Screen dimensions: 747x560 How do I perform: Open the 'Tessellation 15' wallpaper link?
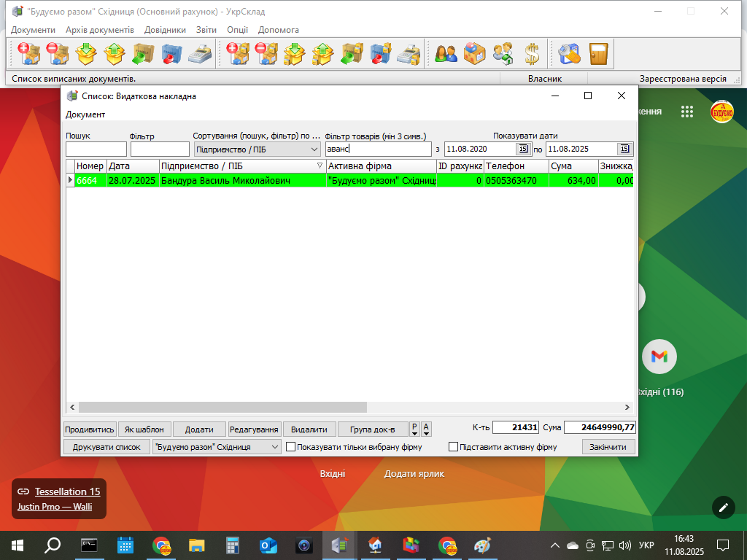pos(68,491)
